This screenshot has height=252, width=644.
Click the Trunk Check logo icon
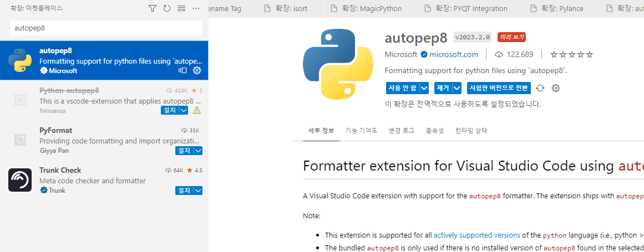pyautogui.click(x=20, y=180)
